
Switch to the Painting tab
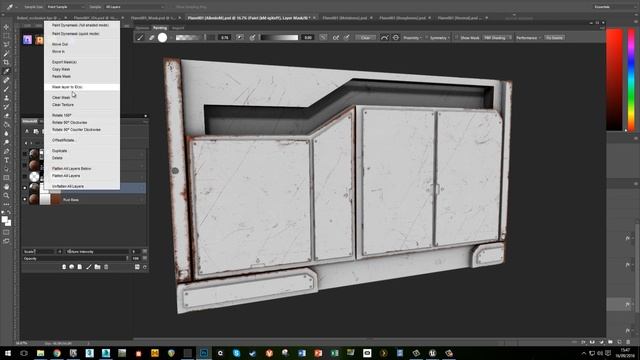click(160, 28)
